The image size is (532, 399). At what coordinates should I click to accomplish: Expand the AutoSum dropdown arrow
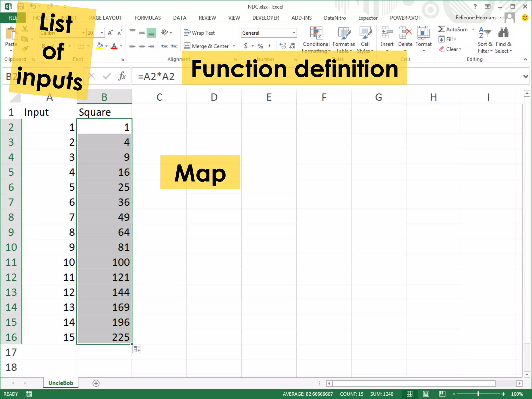point(473,29)
